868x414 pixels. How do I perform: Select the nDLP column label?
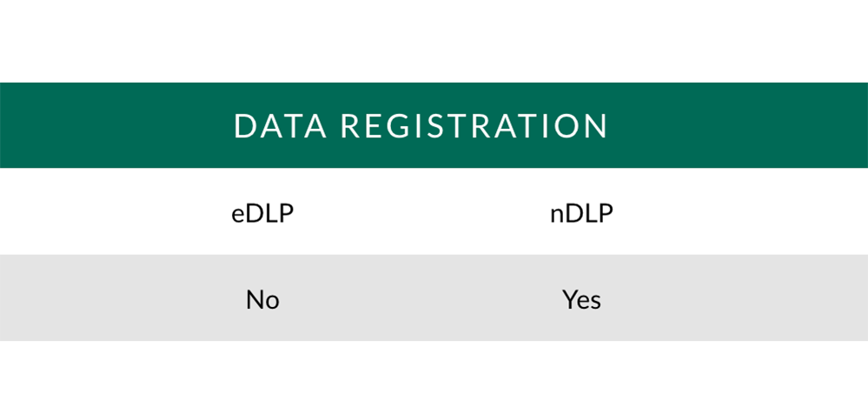[582, 213]
